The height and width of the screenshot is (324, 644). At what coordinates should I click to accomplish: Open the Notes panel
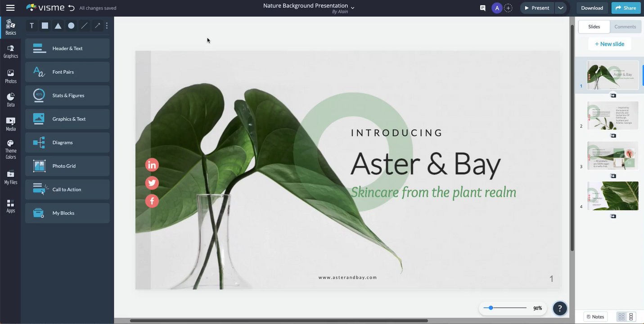pyautogui.click(x=595, y=317)
